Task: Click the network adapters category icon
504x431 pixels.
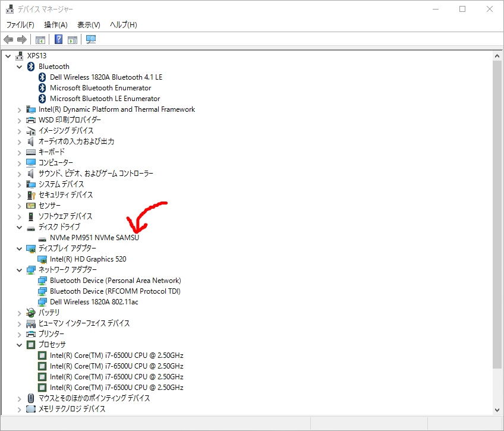Action: click(31, 270)
